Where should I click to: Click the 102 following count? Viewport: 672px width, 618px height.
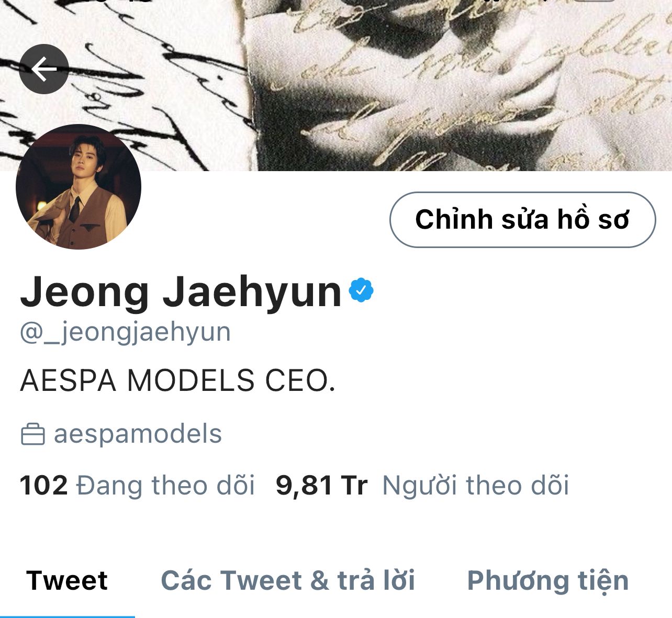[x=44, y=485]
